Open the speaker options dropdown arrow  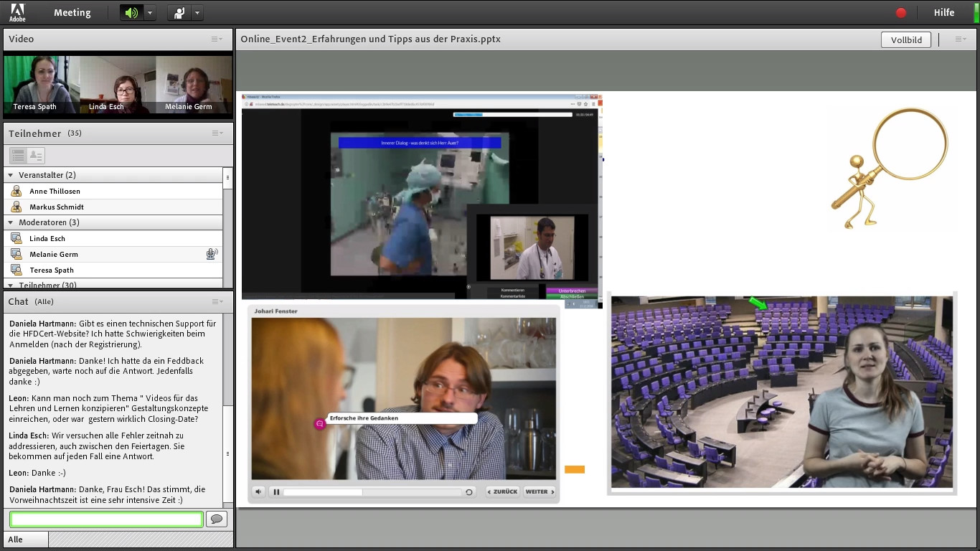click(x=150, y=13)
